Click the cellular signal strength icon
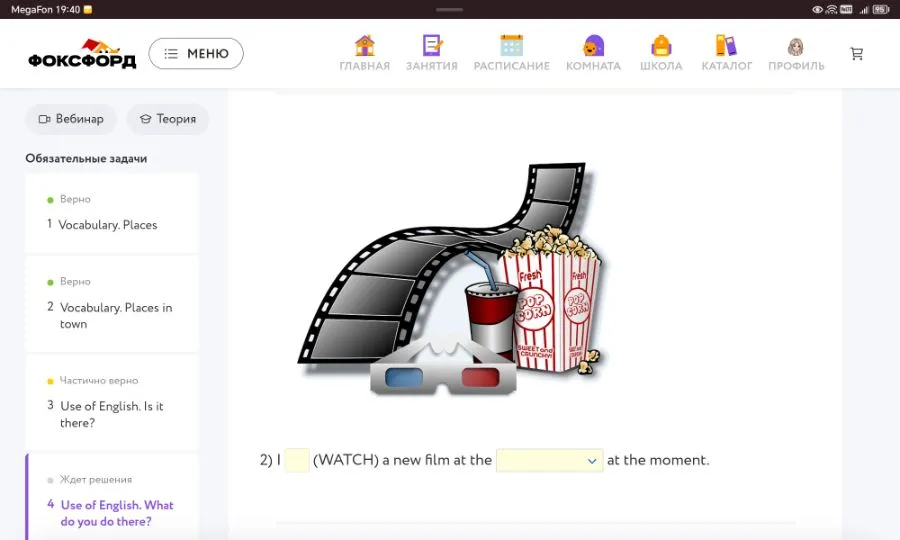 (x=864, y=9)
